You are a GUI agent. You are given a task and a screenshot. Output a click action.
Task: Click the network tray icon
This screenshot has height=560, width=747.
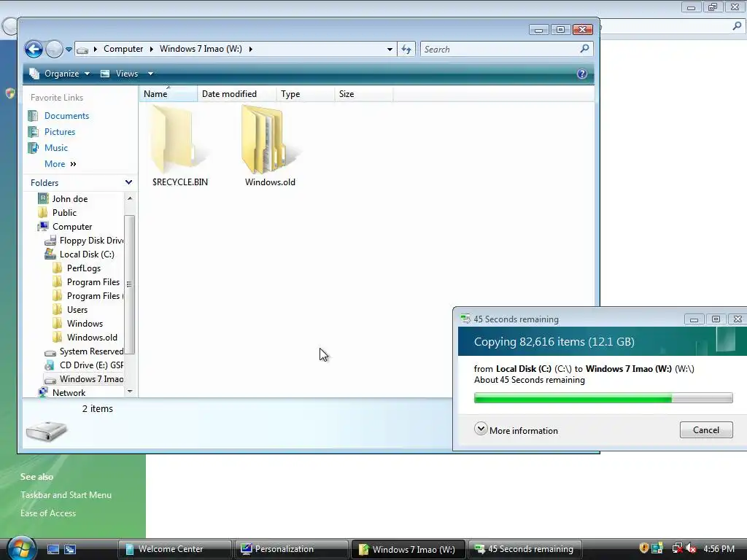(677, 548)
